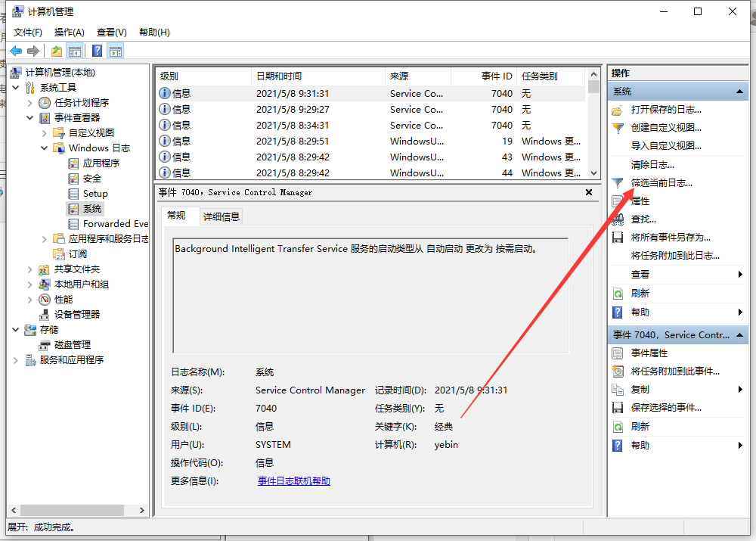
Task: Collapse the 系统 actions section header
Action: click(740, 91)
